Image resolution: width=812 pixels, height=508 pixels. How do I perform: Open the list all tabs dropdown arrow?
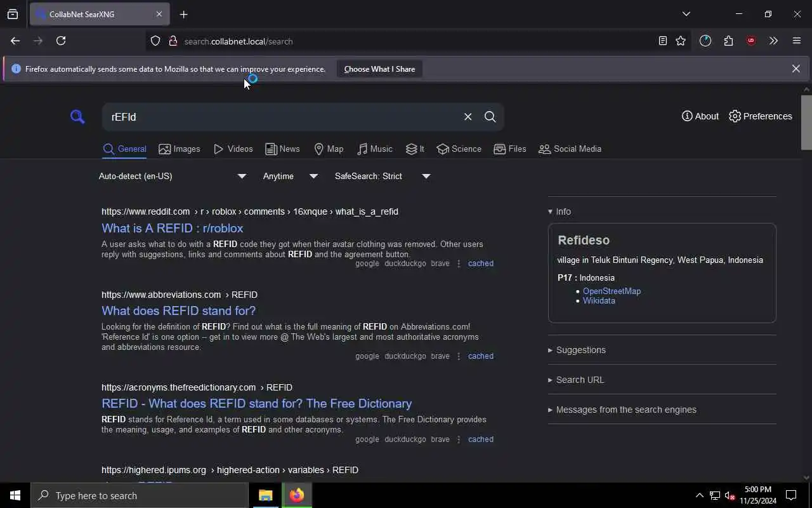[686, 14]
